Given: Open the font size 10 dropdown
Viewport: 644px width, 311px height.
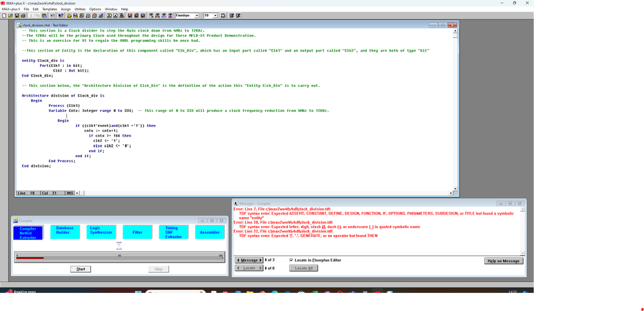Looking at the screenshot, I should (215, 15).
